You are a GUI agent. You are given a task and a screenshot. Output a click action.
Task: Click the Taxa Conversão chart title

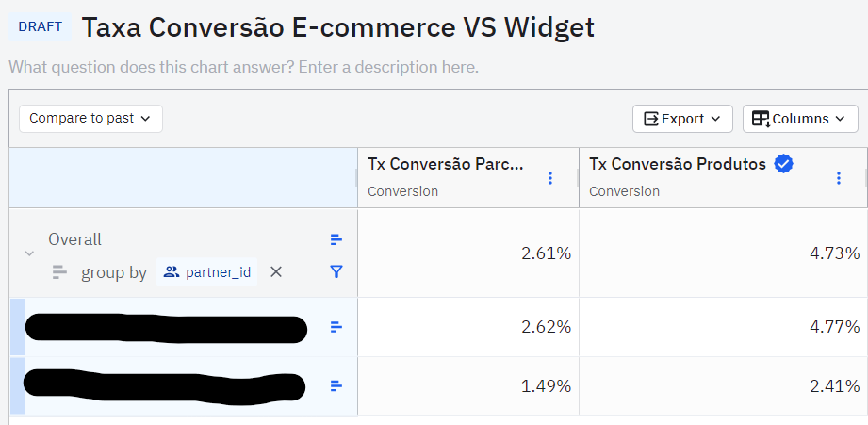click(x=337, y=27)
